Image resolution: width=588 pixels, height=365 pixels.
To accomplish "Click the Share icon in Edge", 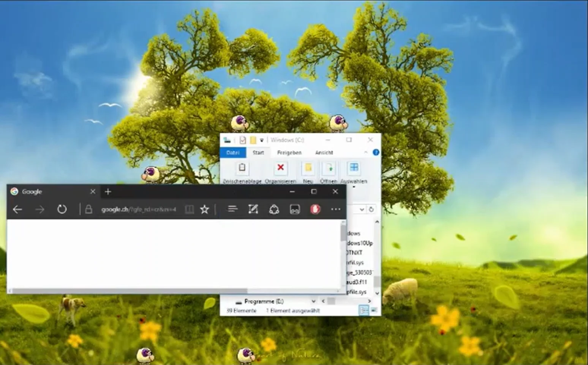I will pos(274,209).
